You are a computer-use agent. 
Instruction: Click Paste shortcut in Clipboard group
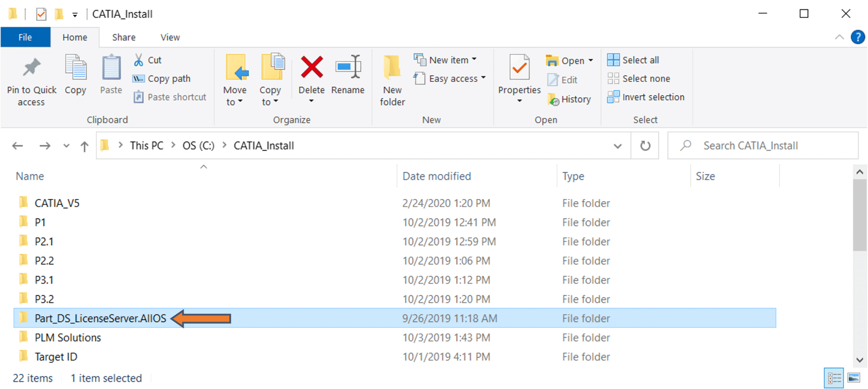point(169,97)
